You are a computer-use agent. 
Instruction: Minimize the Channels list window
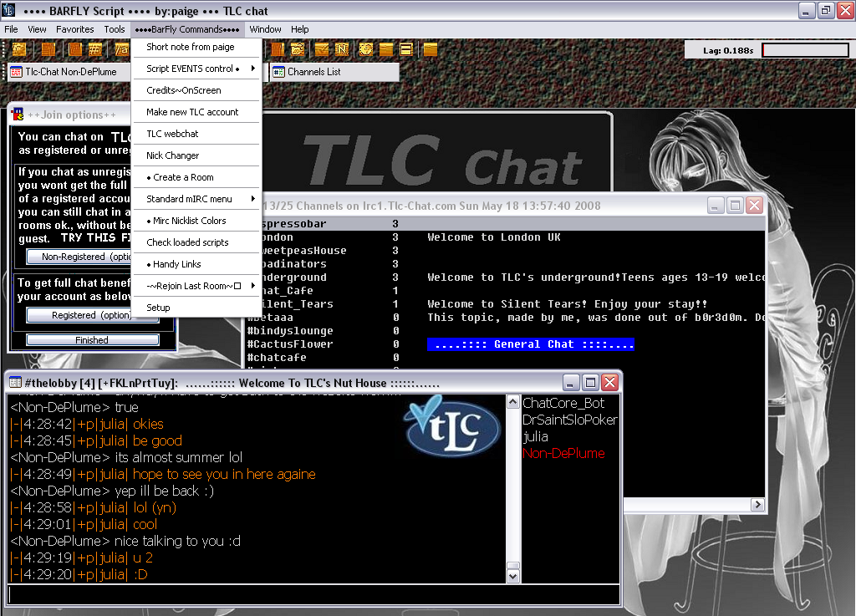(716, 205)
